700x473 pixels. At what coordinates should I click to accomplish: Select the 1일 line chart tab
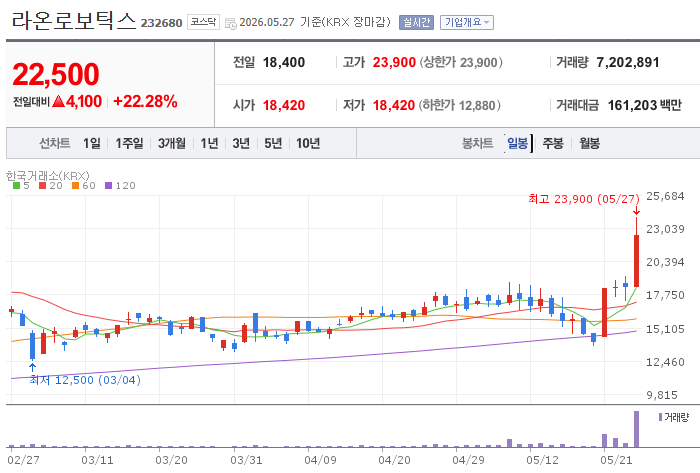click(92, 143)
